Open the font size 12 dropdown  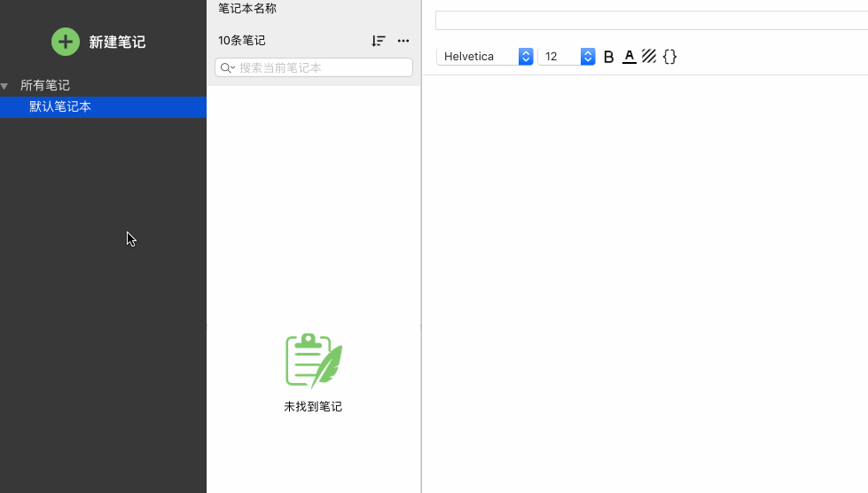567,57
